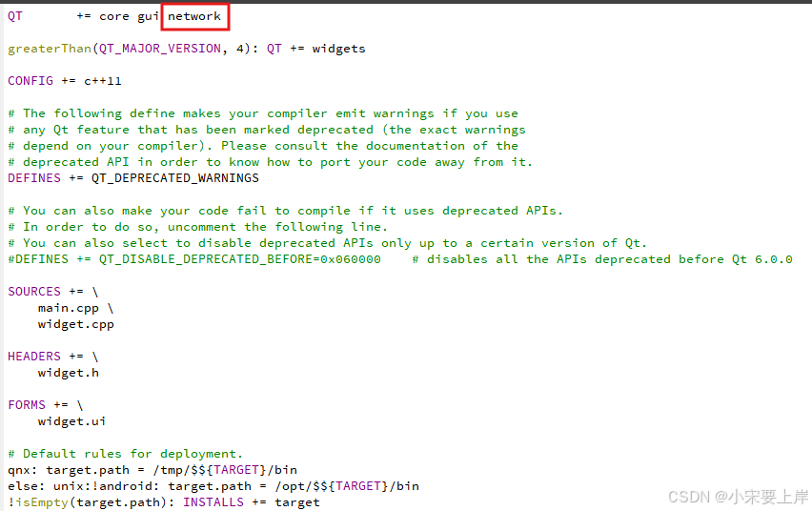Click 'widgets' at end of greaterThan line

coord(338,49)
